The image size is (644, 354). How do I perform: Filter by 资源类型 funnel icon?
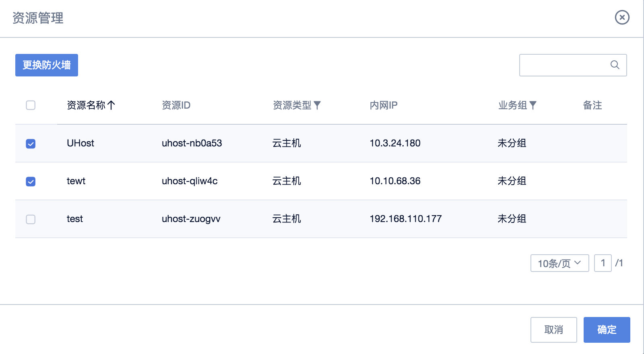point(317,105)
